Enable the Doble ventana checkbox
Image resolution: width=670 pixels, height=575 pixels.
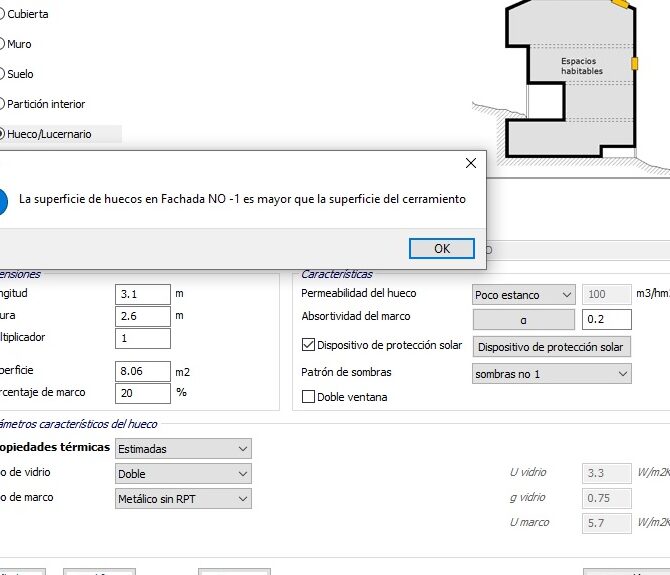[x=308, y=397]
